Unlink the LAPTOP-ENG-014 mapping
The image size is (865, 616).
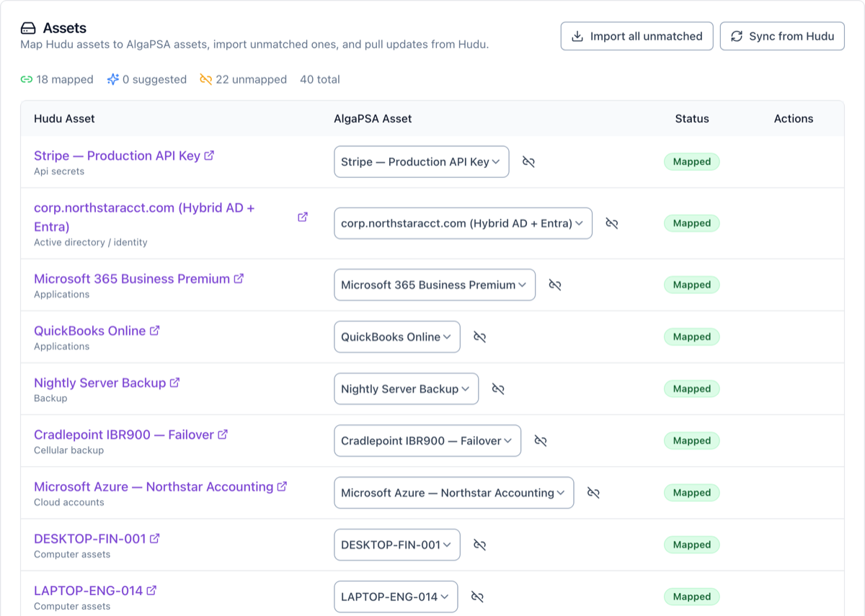coord(477,597)
